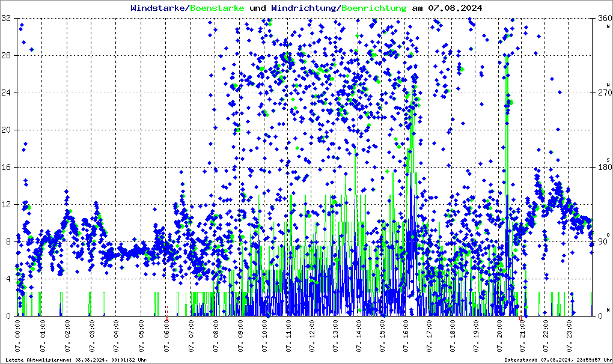The height and width of the screenshot is (364, 613).
Task: Click the blue "Windrichtung" title word
Action: 303,8
